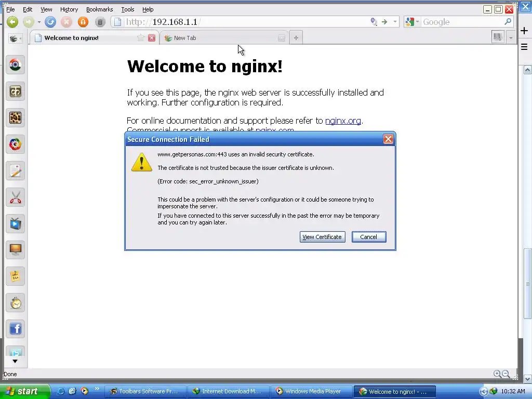Close the Secure Connection Failed dialog
Viewport: 532px width, 399px height.
coord(388,139)
